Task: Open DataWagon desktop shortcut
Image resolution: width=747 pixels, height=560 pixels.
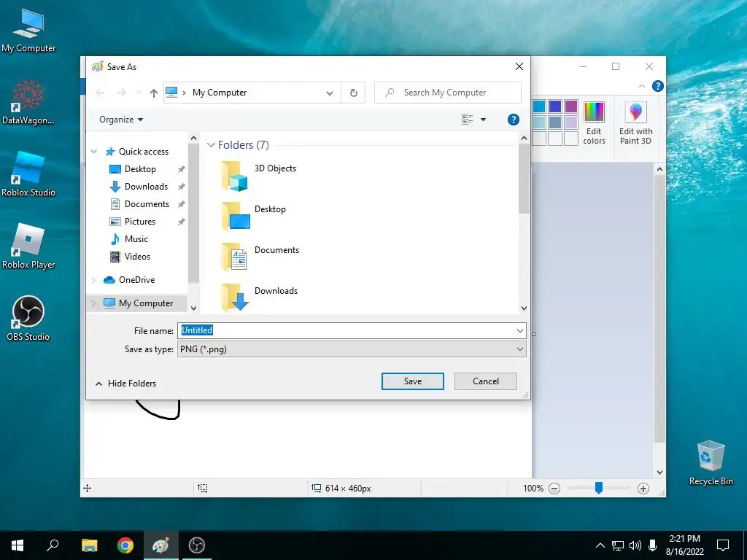Action: coord(28,102)
